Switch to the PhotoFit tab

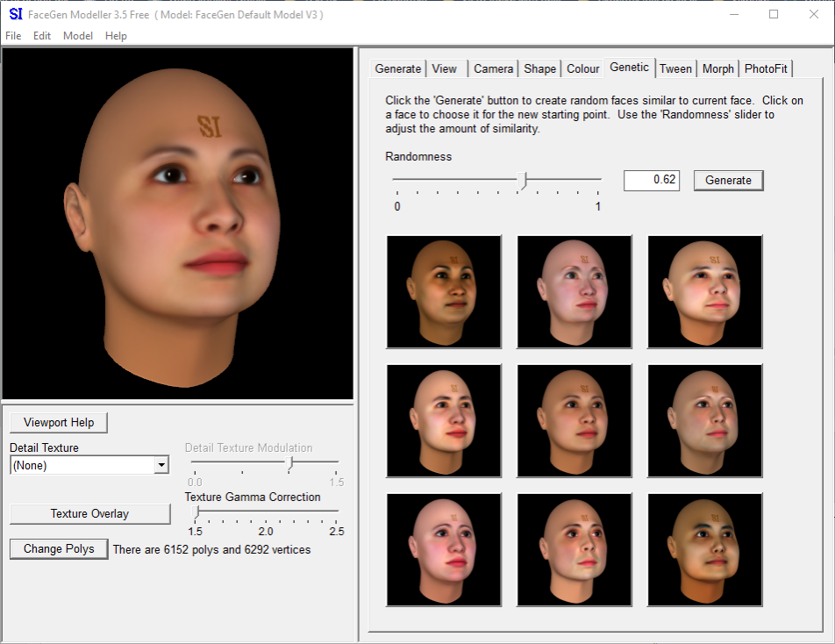point(766,68)
